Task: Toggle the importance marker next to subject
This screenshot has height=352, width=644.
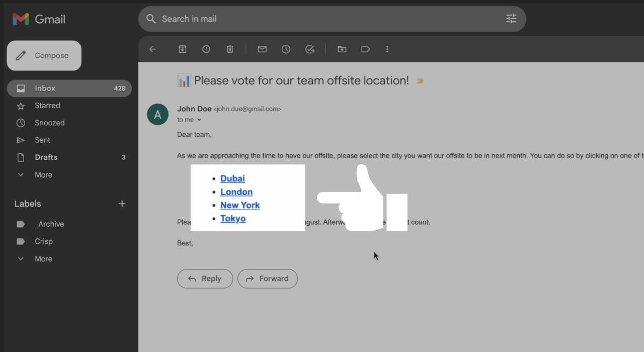Action: (x=420, y=81)
